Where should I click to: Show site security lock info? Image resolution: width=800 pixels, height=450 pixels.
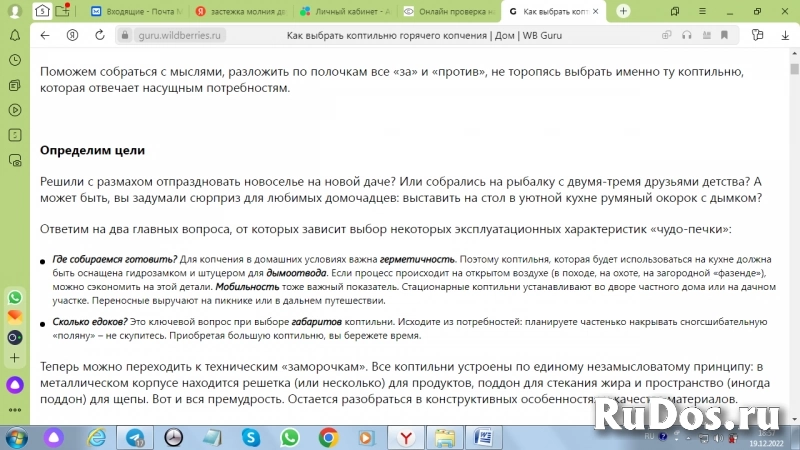[x=124, y=35]
